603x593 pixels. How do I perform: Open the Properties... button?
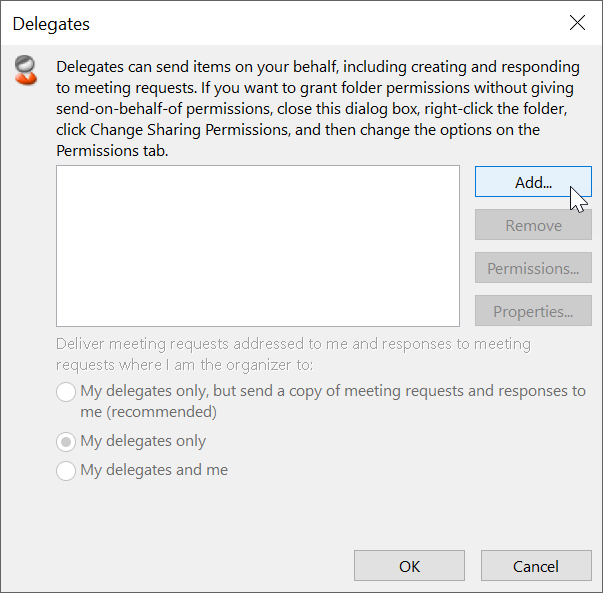coord(533,311)
